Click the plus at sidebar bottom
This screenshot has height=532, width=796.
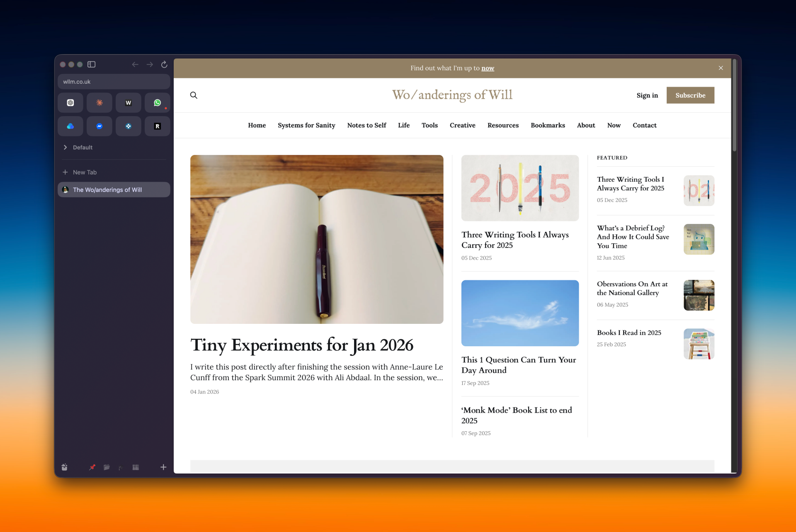point(163,467)
